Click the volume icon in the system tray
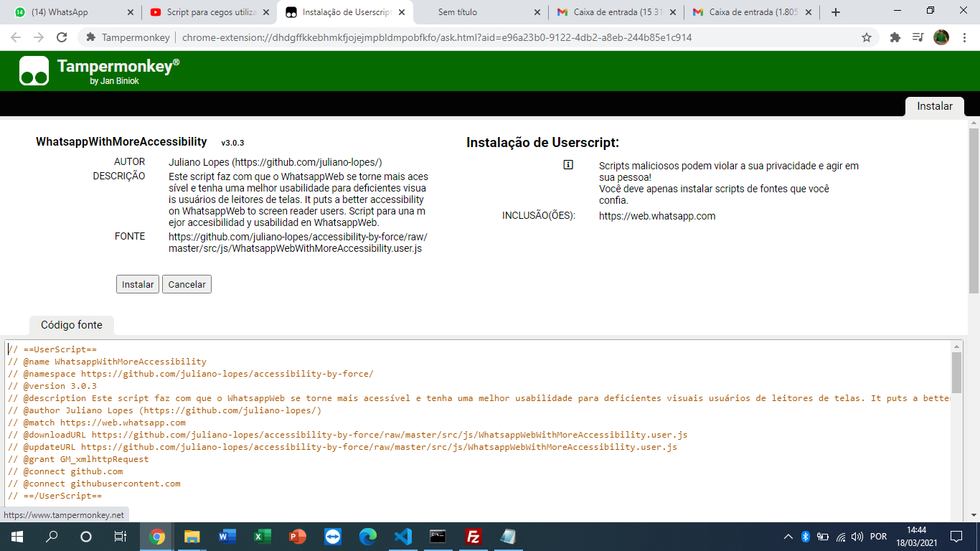 coord(857,536)
